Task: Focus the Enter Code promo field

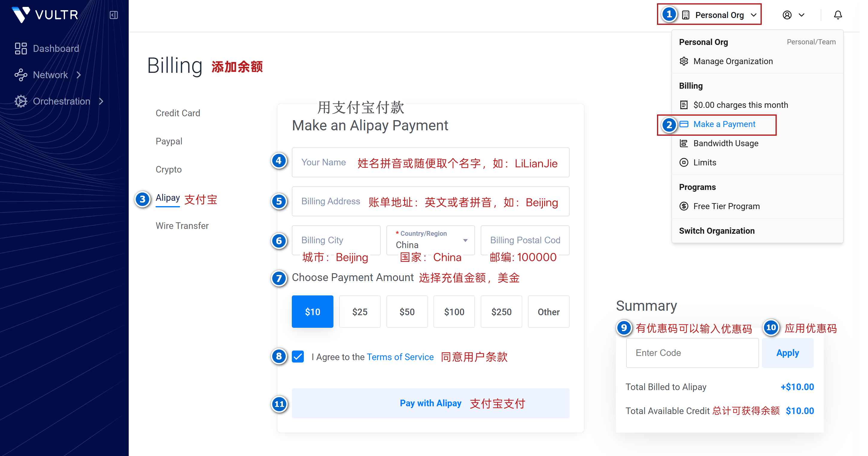Action: click(x=692, y=353)
